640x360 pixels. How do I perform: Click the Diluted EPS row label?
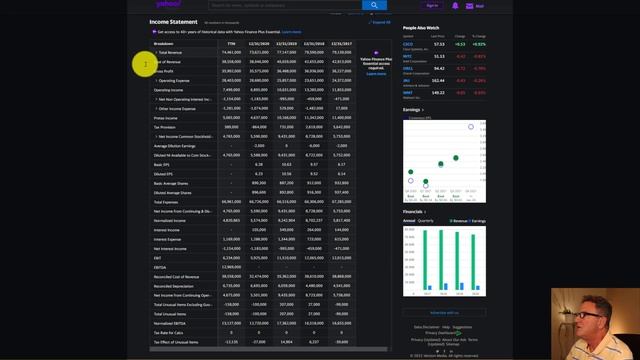click(163, 174)
